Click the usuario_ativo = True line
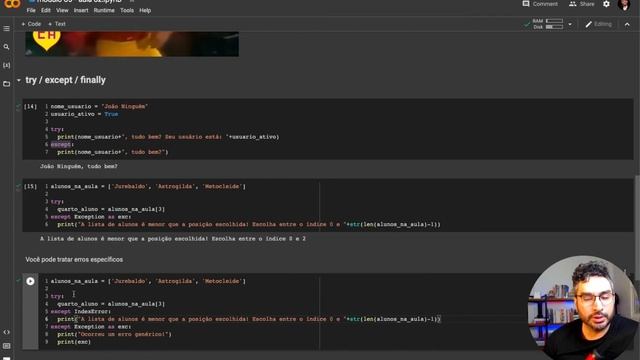640x360 pixels. [84, 114]
